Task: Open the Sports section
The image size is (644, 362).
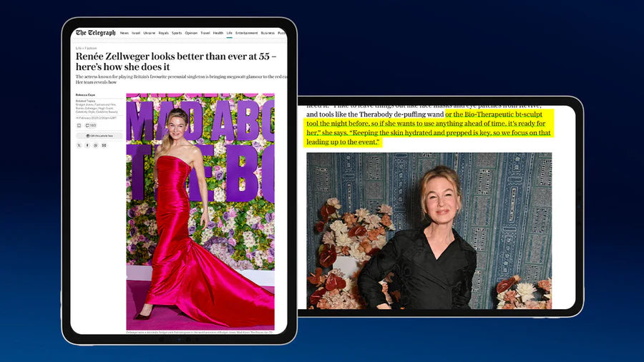Action: pos(177,33)
